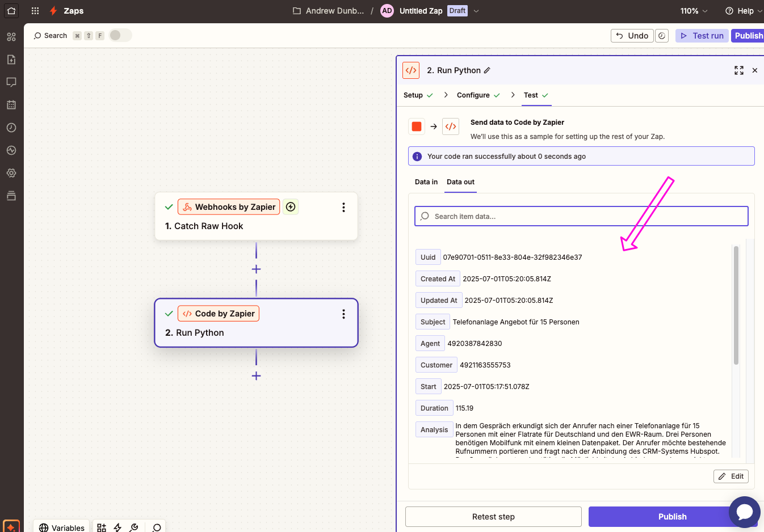Viewport: 764px width, 532px height.
Task: Open the Variables button
Action: coord(61,527)
